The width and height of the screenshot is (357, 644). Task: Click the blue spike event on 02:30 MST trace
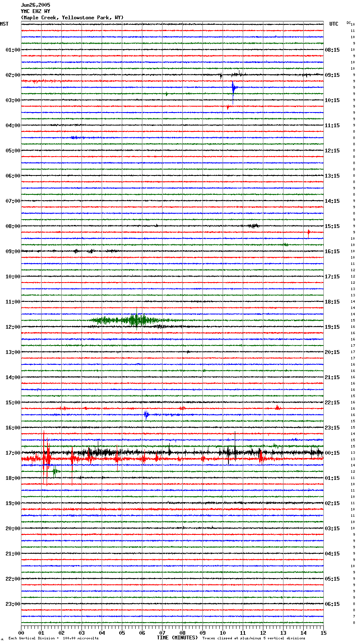(x=234, y=89)
